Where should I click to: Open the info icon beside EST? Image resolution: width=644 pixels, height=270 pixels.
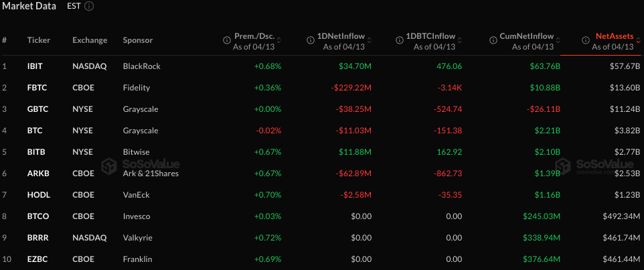pyautogui.click(x=90, y=7)
